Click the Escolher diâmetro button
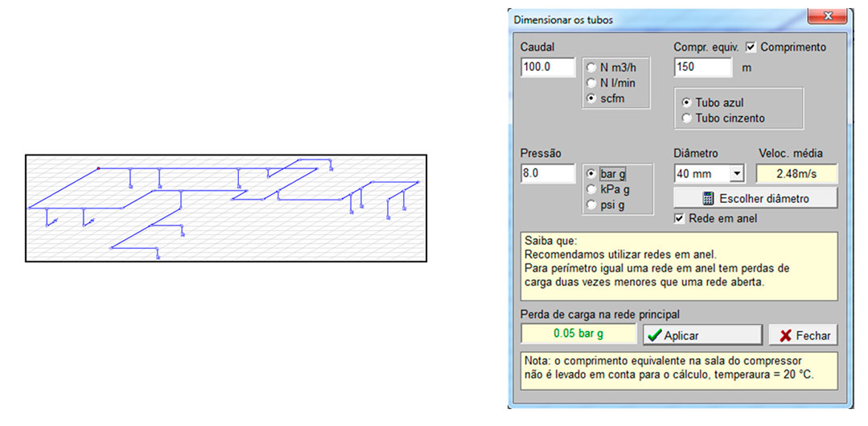Screen dimensions: 868x426 (x=755, y=198)
